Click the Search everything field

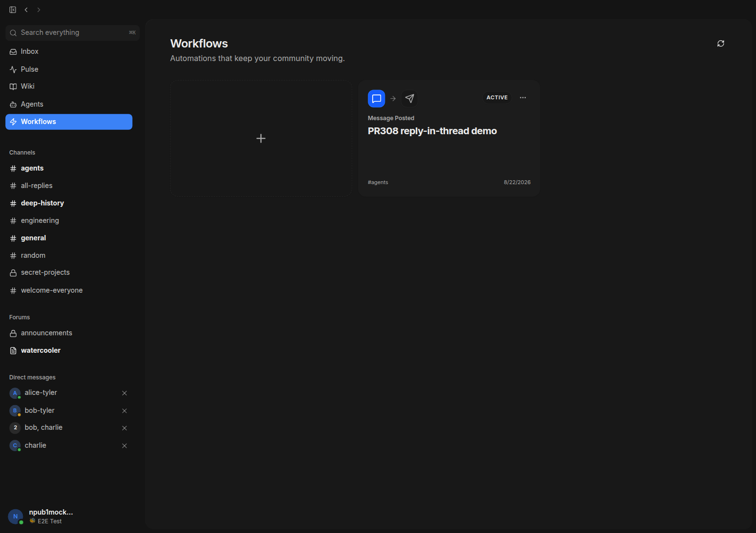pyautogui.click(x=73, y=32)
